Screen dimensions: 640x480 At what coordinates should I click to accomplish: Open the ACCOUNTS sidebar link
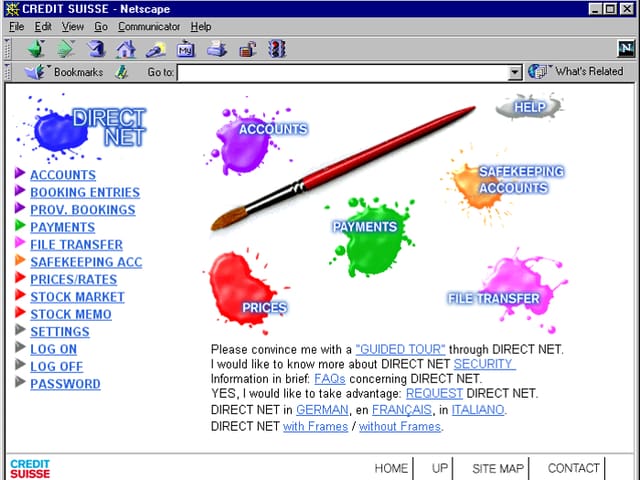63,175
